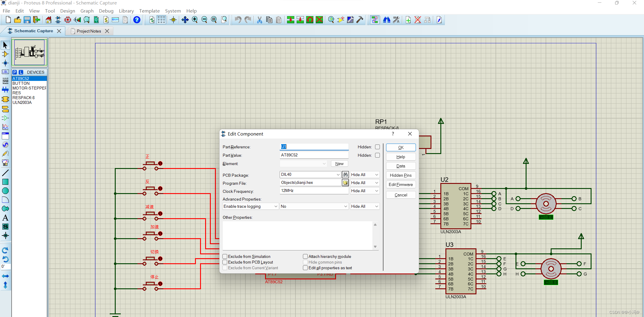
Task: Select the Selection Mode arrow tool
Action: click(5, 45)
